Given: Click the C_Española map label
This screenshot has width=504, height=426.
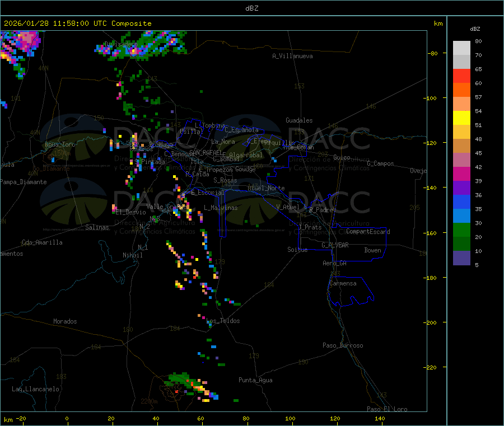Looking at the screenshot, I should click(241, 130).
